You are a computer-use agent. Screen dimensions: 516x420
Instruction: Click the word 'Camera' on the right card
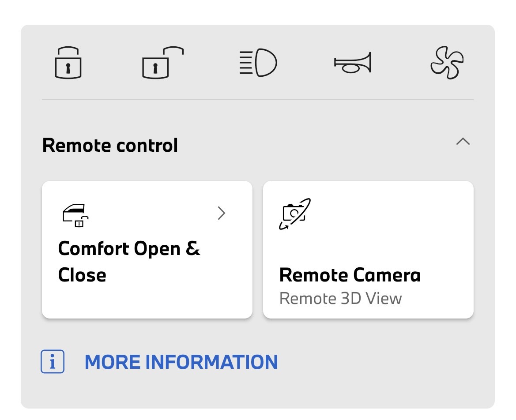coord(387,275)
